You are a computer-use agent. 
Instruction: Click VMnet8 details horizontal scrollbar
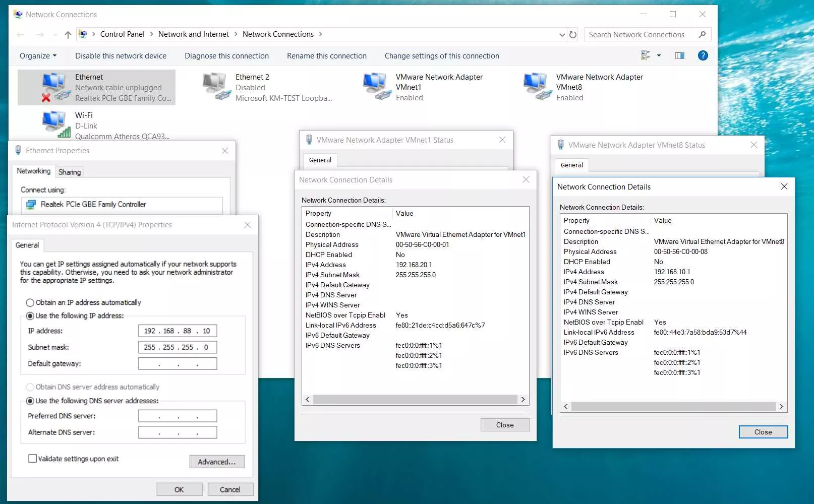click(673, 406)
